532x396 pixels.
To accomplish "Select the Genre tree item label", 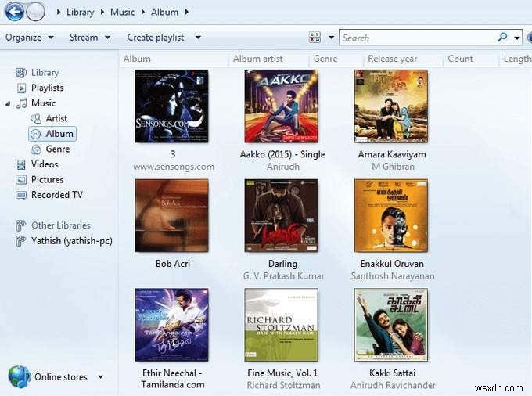I will [x=58, y=149].
